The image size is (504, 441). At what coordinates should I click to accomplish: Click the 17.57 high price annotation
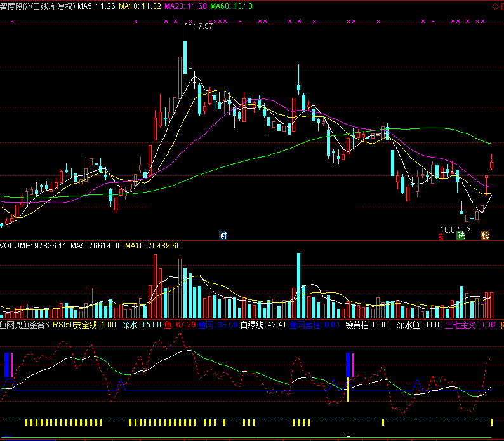click(203, 26)
